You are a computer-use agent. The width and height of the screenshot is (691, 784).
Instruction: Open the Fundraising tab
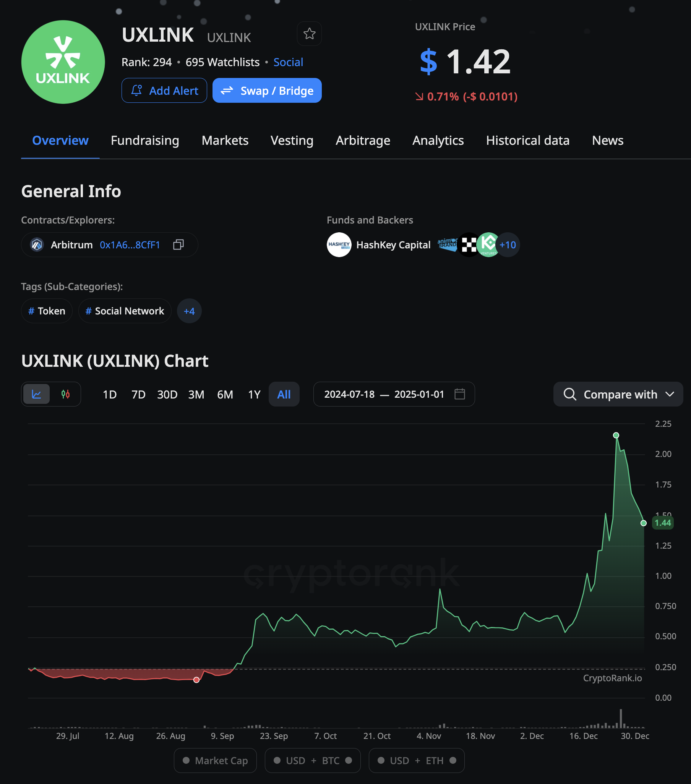[145, 140]
